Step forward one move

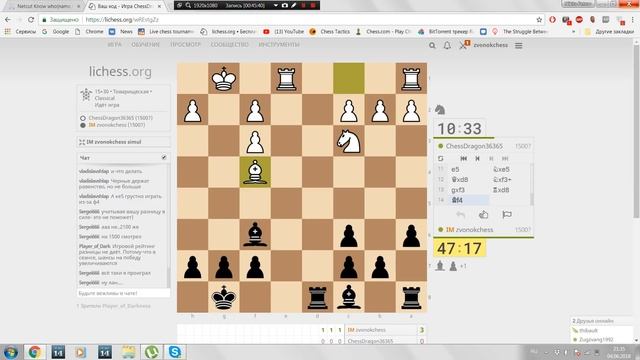pyautogui.click(x=491, y=158)
